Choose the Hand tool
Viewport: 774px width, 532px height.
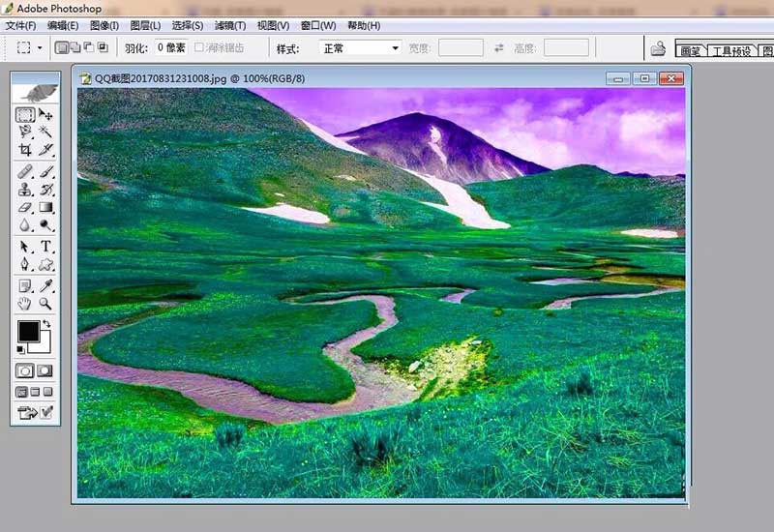coord(25,304)
